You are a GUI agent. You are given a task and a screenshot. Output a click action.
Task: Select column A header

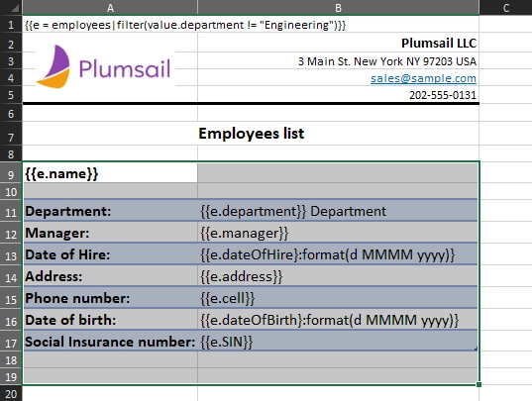(x=110, y=8)
